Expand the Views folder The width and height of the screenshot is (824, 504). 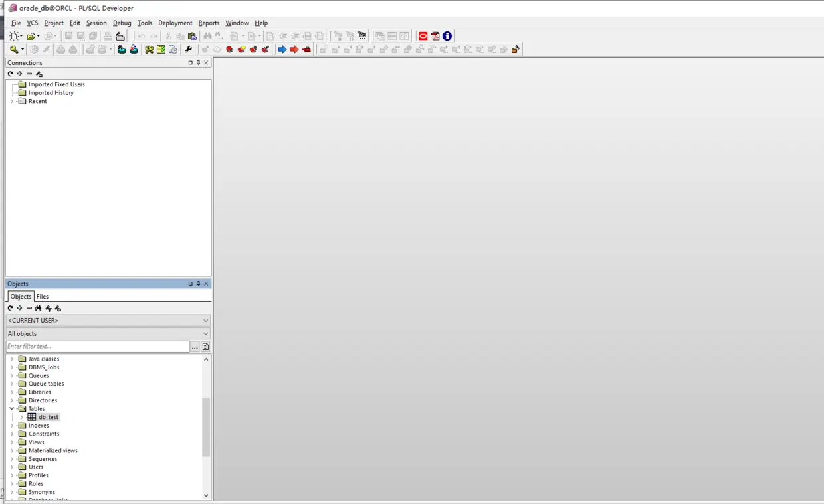(x=12, y=442)
